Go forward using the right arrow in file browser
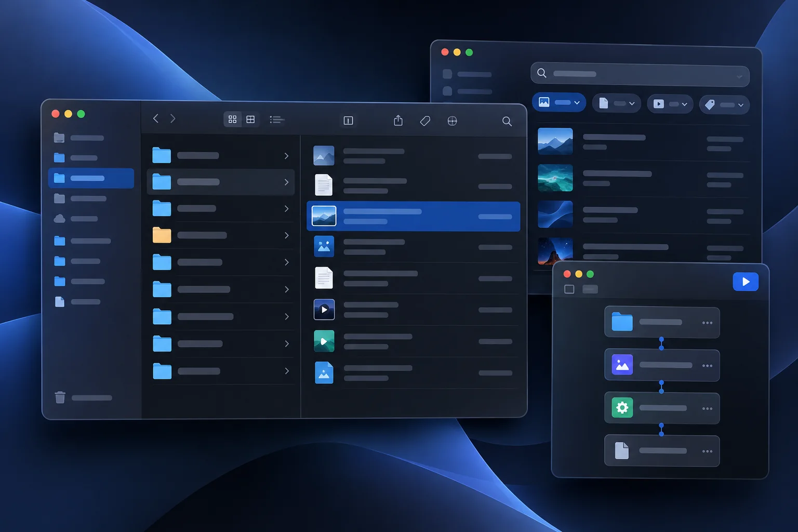 [x=173, y=118]
